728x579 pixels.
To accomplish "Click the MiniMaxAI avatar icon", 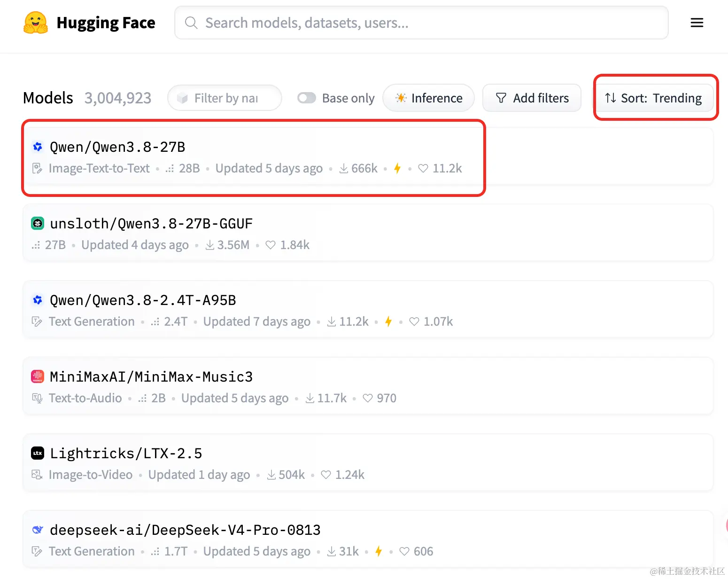I will [x=38, y=376].
